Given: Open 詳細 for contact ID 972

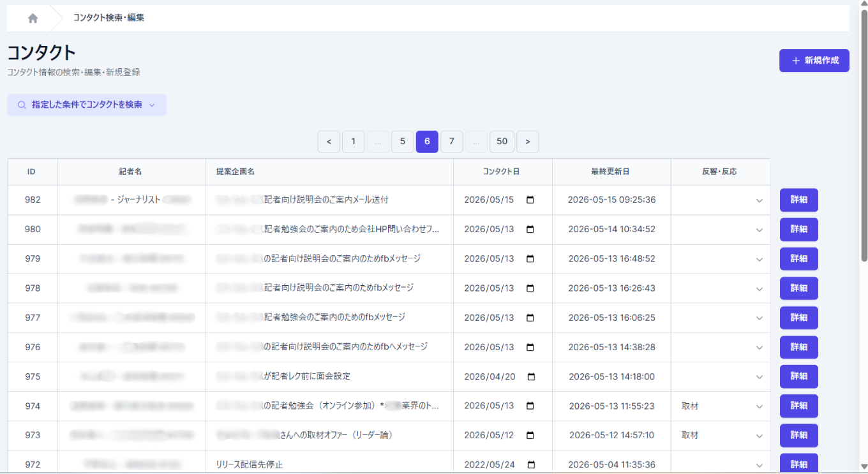Looking at the screenshot, I should (x=799, y=463).
